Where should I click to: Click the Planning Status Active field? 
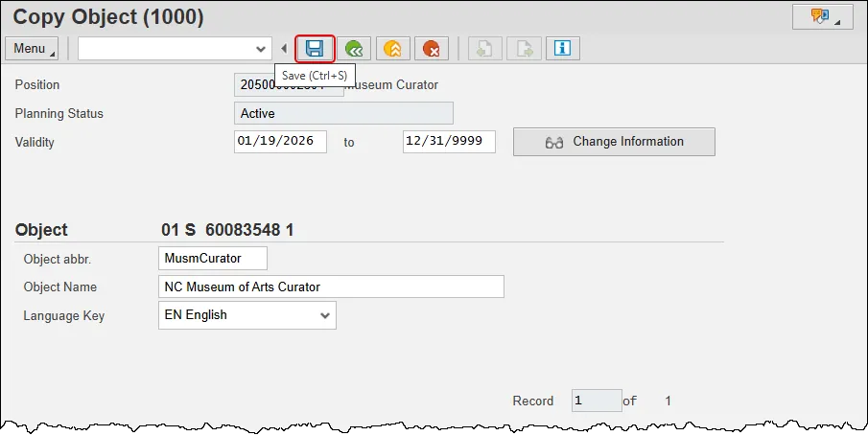click(x=343, y=113)
